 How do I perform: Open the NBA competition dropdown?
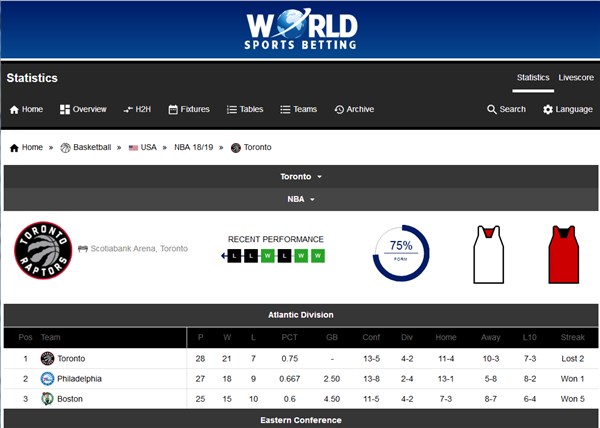(x=301, y=199)
